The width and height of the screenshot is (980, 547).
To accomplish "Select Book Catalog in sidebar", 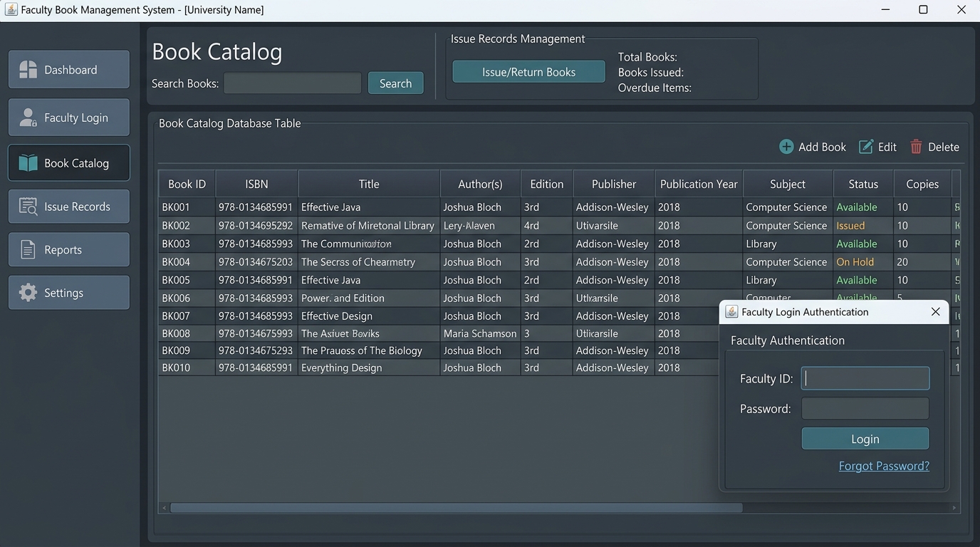I will [69, 163].
